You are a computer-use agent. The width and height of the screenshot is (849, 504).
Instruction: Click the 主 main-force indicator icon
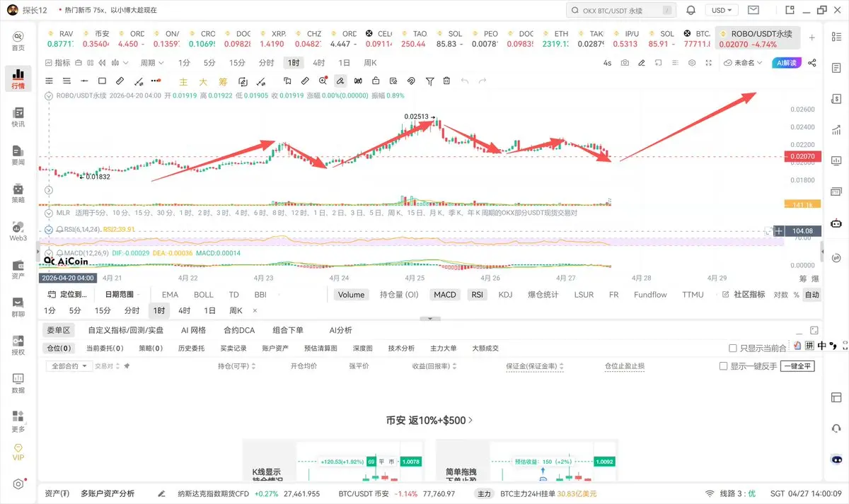[x=183, y=81]
